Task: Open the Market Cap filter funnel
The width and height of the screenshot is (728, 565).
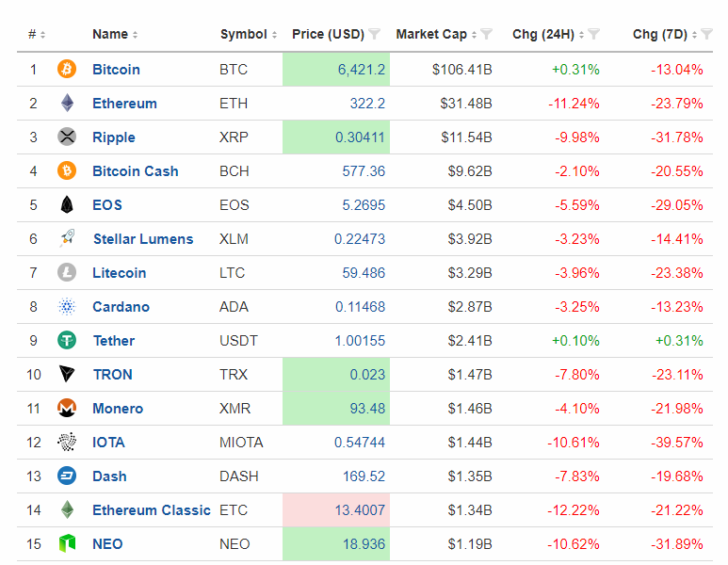Action: pyautogui.click(x=487, y=35)
